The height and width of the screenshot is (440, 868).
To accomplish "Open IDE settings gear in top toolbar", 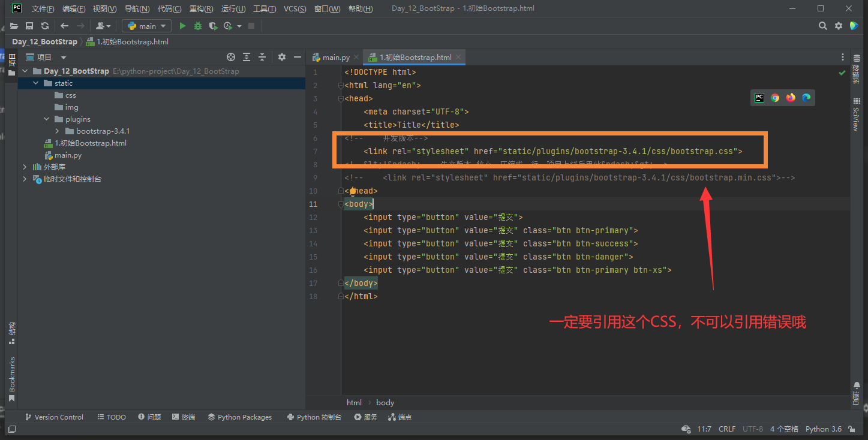I will click(839, 26).
